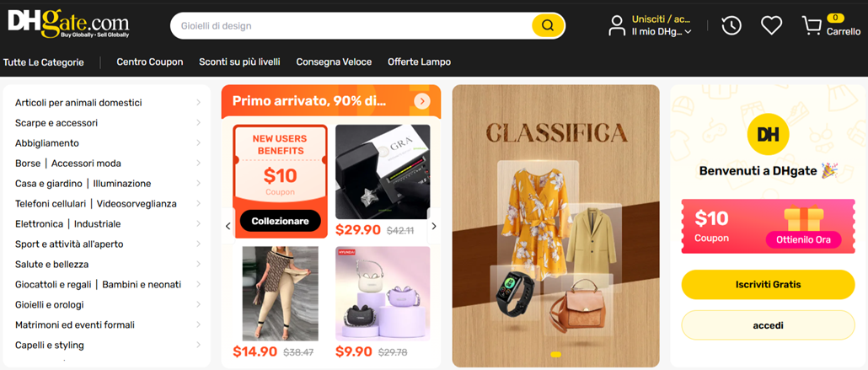
Task: Click the previous arrow on deals carousel
Action: 228,226
